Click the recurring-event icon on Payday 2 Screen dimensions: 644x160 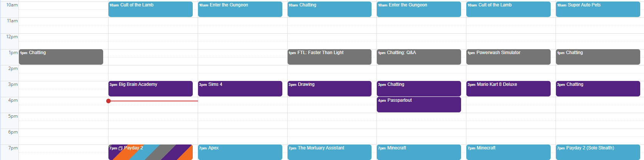[121, 148]
